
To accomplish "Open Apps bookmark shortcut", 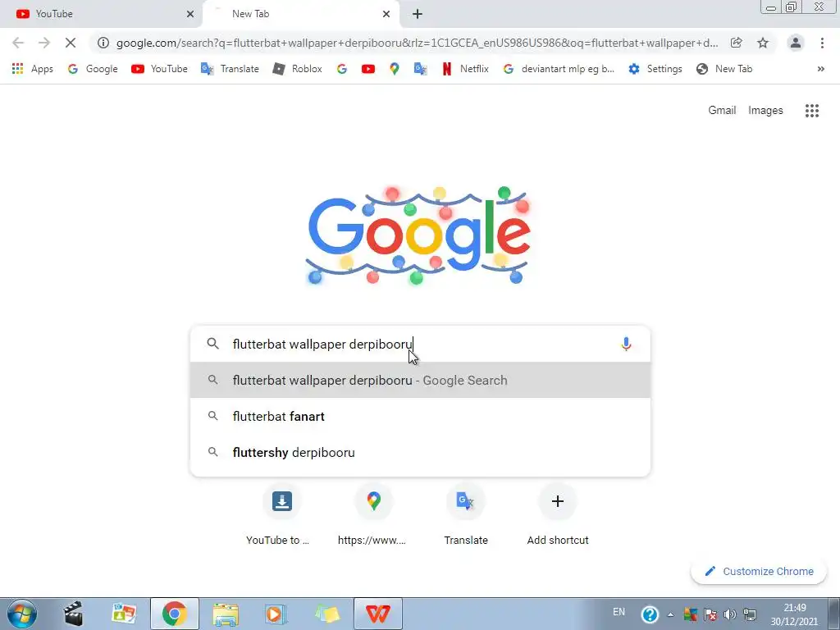I will click(33, 69).
